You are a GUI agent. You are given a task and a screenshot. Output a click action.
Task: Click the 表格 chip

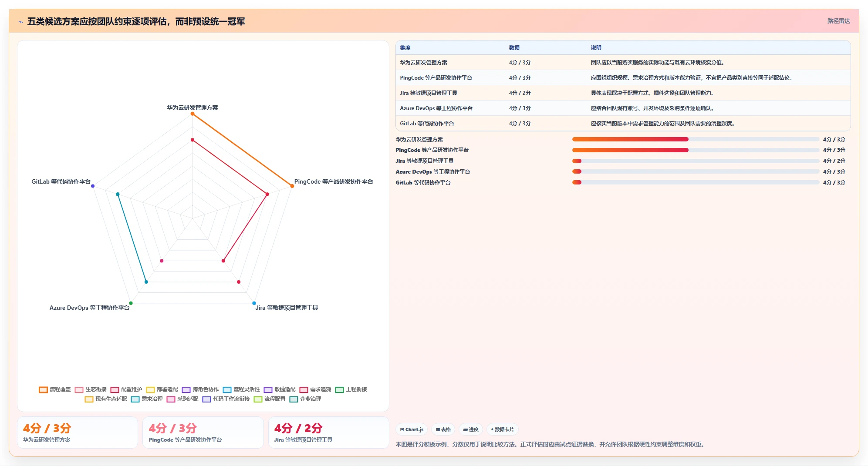click(x=443, y=429)
